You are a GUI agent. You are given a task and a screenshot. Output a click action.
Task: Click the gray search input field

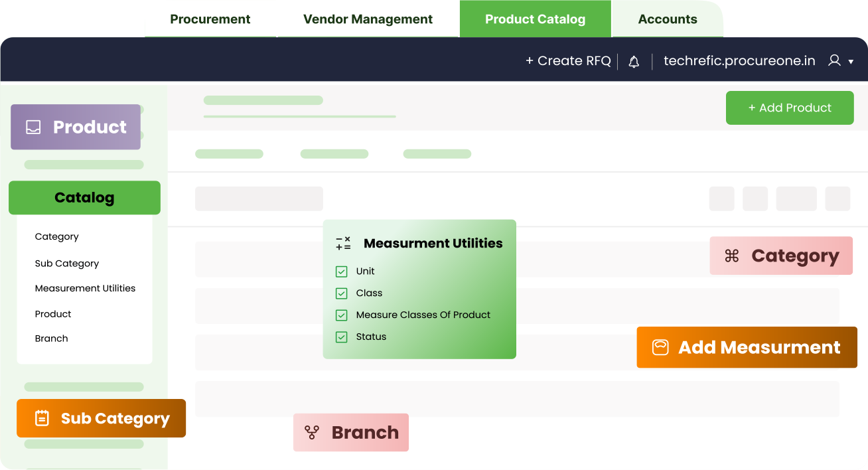(259, 199)
